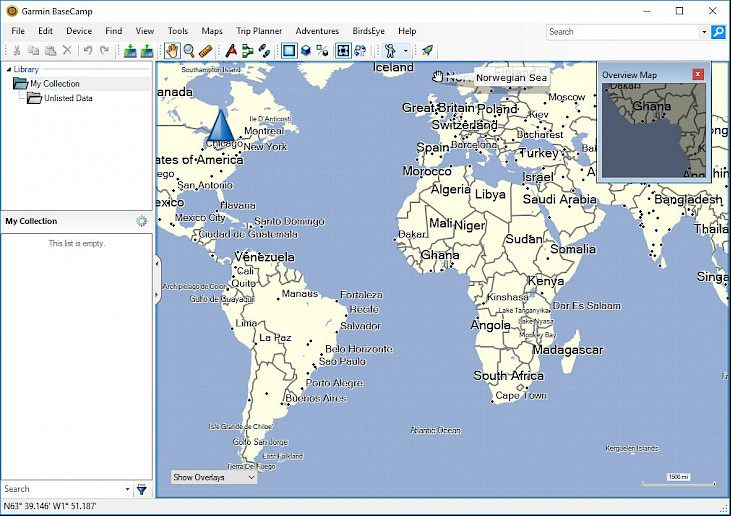Click the blue triangle position marker
The width and height of the screenshot is (731, 516).
[221, 124]
